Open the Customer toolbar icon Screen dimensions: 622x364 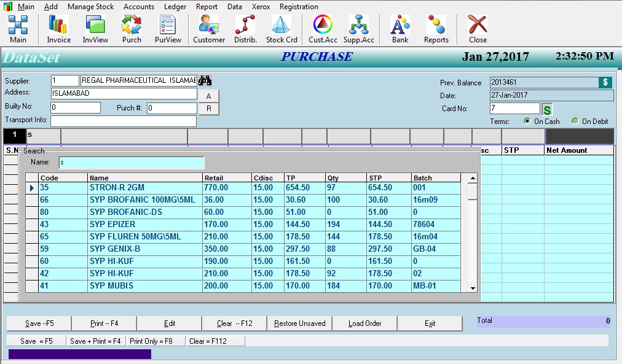[209, 29]
